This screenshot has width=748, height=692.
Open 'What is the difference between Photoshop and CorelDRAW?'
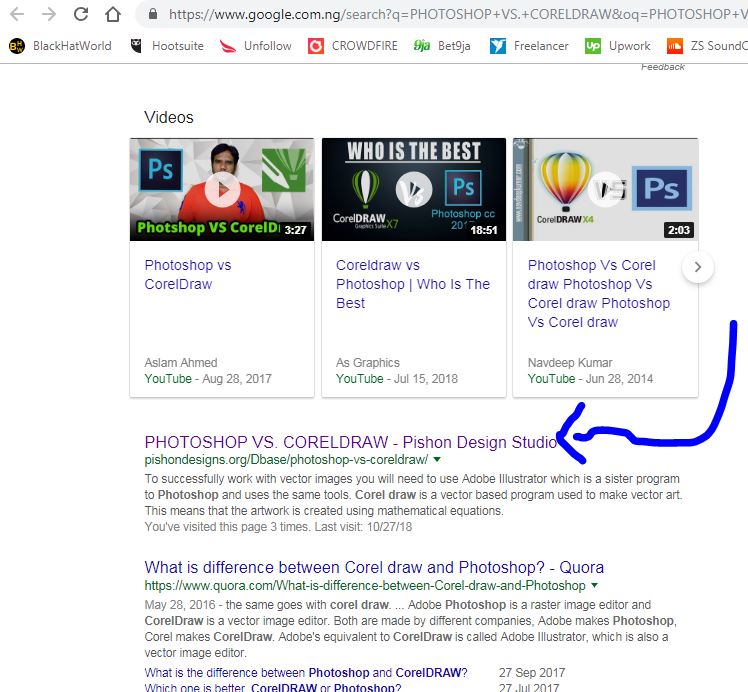306,672
